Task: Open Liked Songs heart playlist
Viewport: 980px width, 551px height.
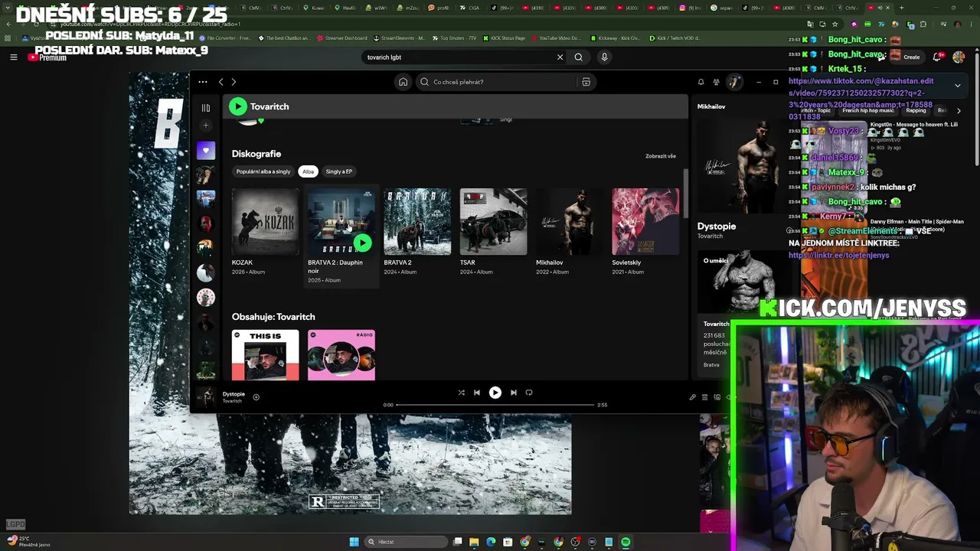Action: (205, 150)
